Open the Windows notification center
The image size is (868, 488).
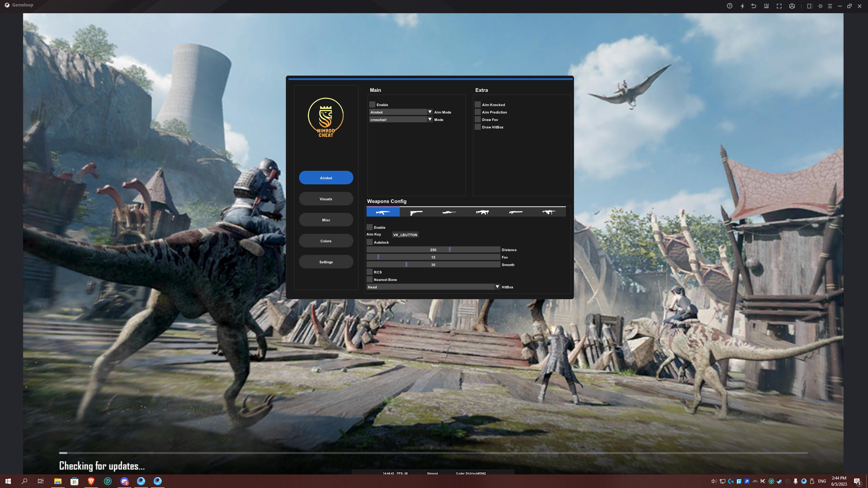click(857, 481)
